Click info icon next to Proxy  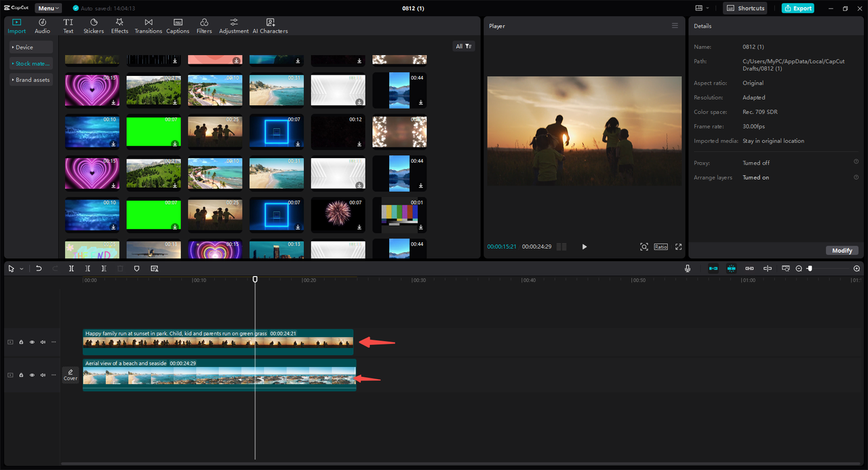856,162
